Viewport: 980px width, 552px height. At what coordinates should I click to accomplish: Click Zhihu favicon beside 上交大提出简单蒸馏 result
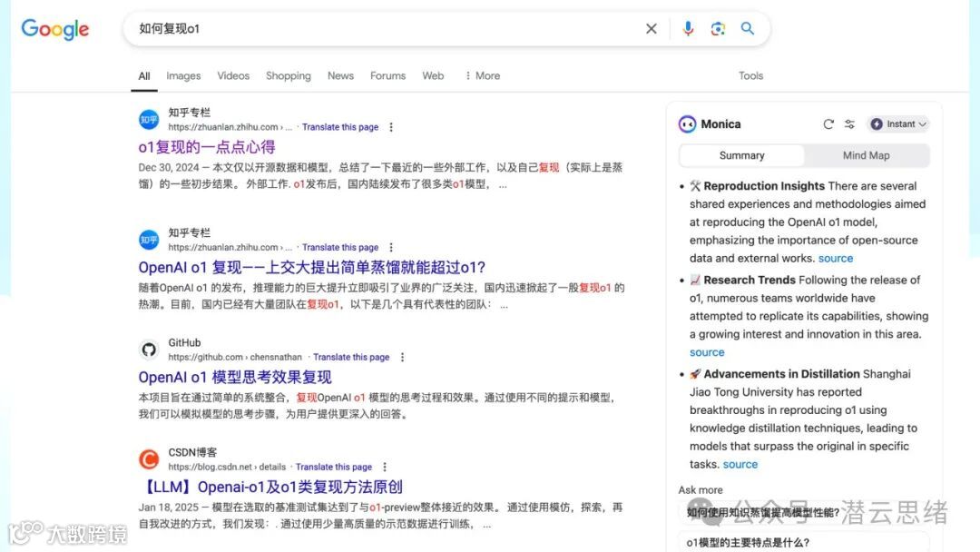tap(149, 240)
